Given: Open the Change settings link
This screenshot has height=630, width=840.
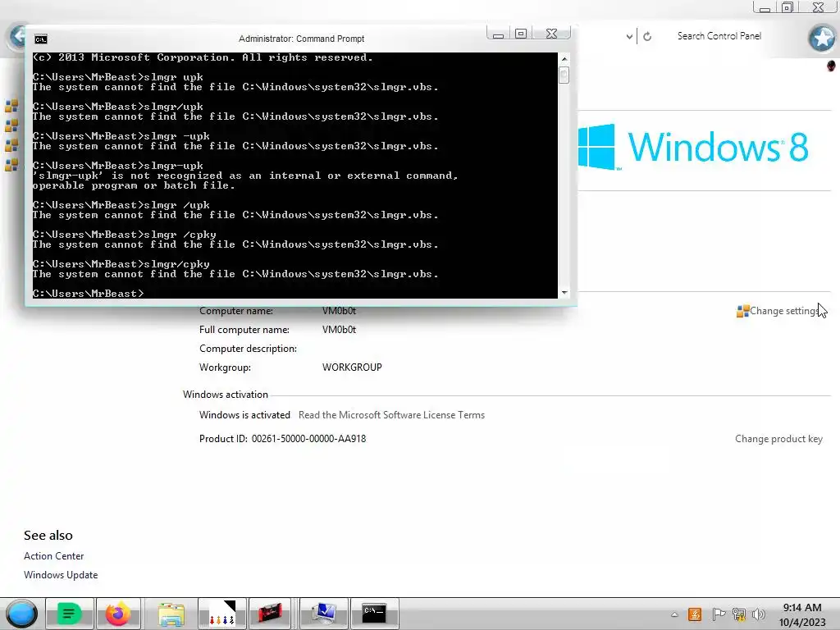Looking at the screenshot, I should point(783,311).
